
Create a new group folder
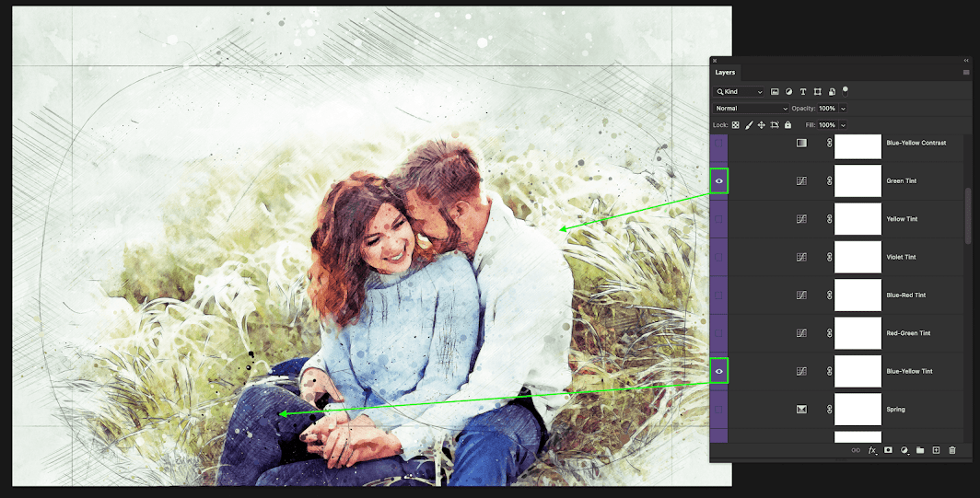(x=920, y=450)
